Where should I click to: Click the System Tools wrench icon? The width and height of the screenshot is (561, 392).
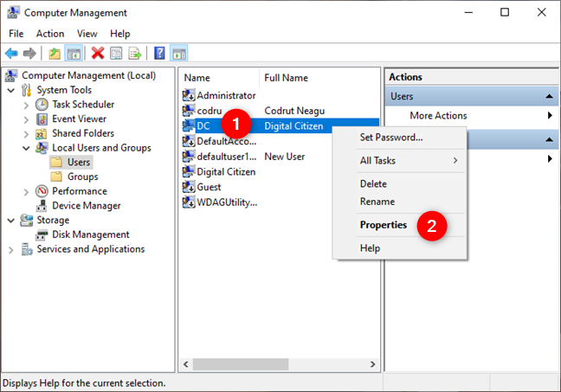[x=26, y=90]
